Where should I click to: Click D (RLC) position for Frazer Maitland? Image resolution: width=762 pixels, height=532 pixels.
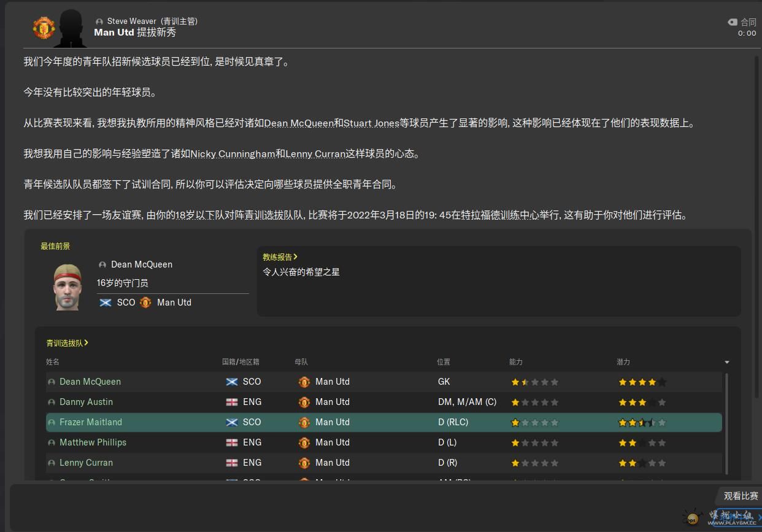pyautogui.click(x=453, y=422)
